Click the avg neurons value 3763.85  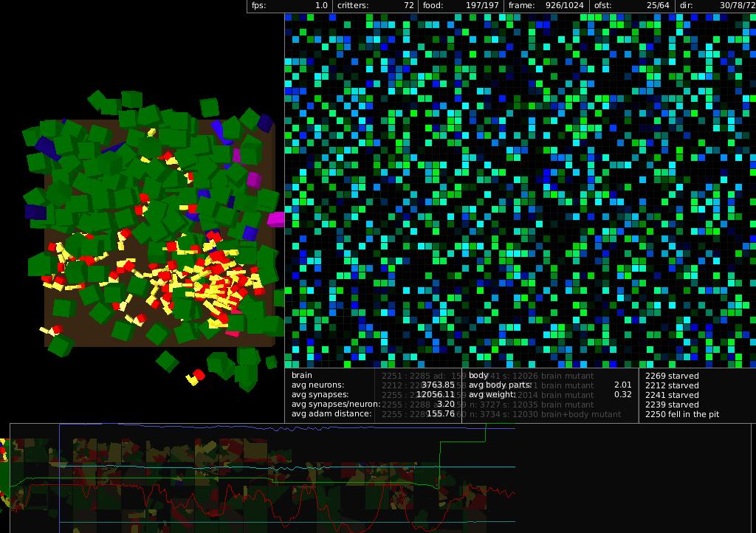point(438,385)
